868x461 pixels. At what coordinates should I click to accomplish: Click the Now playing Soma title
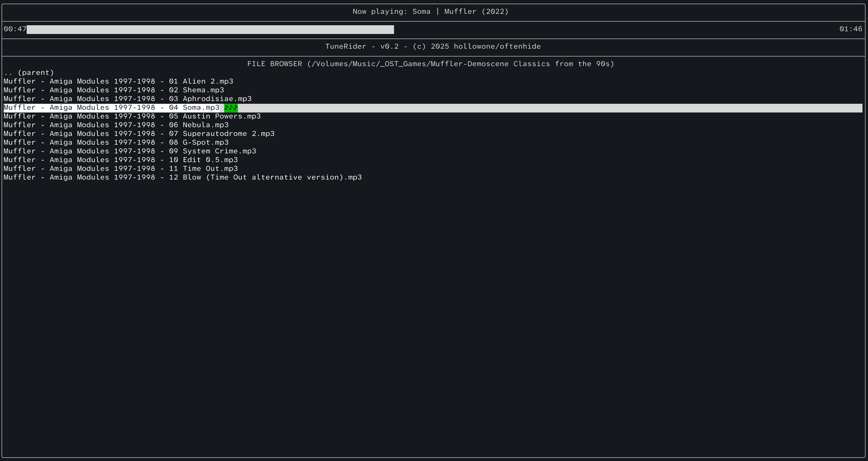click(x=431, y=12)
